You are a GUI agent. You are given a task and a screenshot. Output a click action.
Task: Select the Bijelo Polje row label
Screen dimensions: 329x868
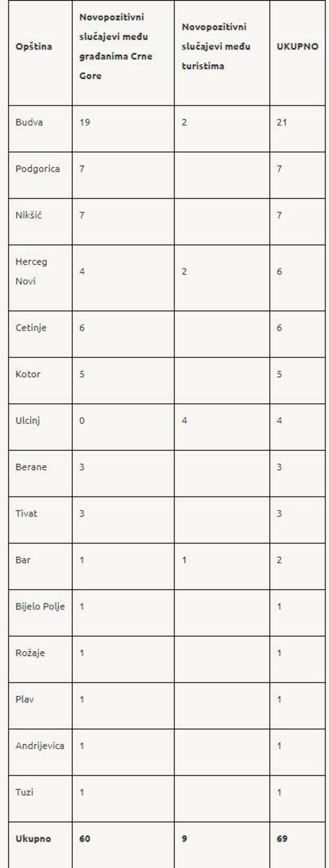[x=40, y=607]
